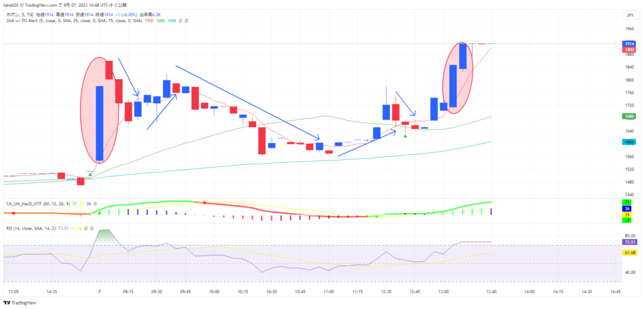Click the green triangle marker near the day 7 open
Screen dimensions: 644x309
coord(90,174)
